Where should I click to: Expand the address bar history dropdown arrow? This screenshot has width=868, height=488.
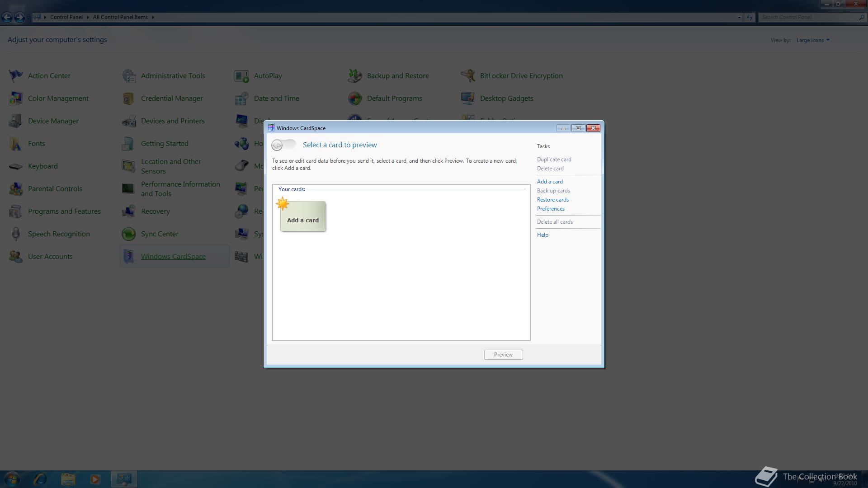pyautogui.click(x=739, y=17)
